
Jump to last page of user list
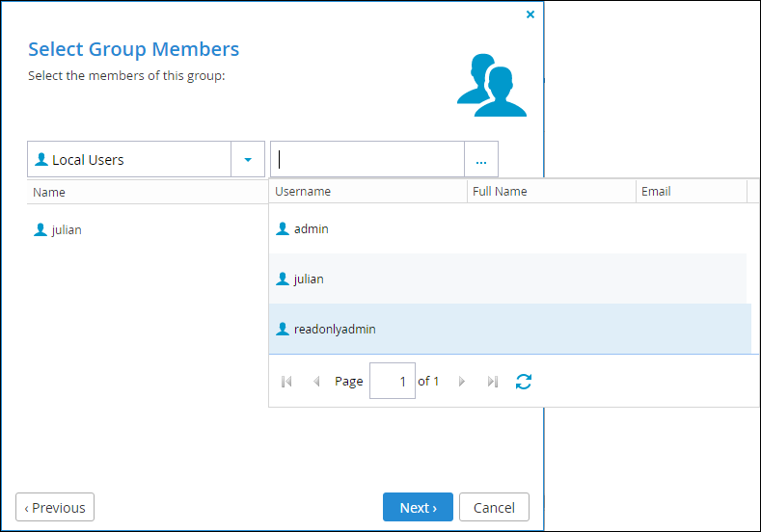(x=493, y=382)
